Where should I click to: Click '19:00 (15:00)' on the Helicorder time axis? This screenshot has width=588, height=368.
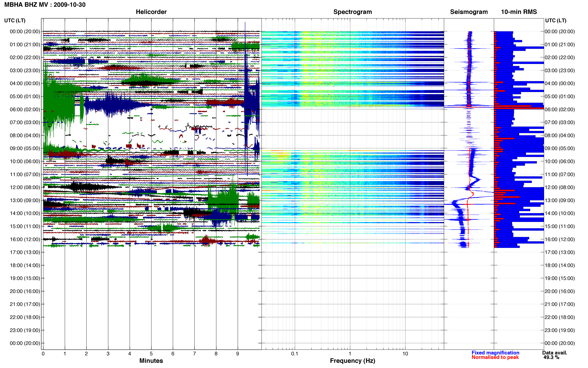pyautogui.click(x=25, y=278)
